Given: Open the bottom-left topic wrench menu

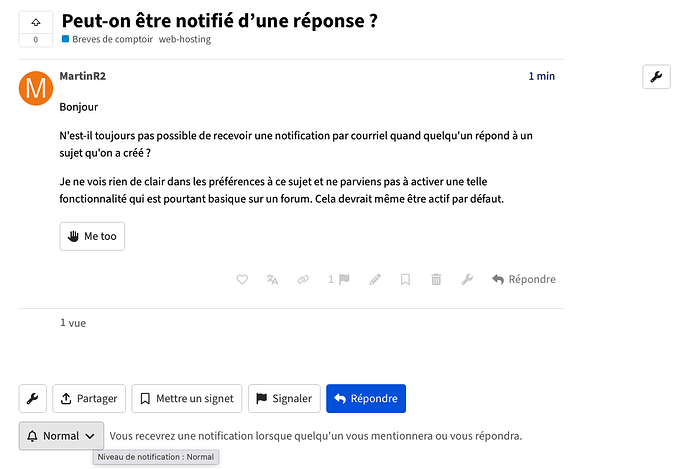Looking at the screenshot, I should [33, 399].
